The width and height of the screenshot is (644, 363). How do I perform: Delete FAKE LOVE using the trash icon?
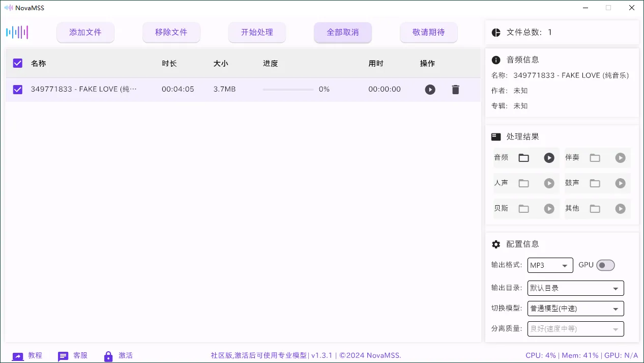tap(455, 89)
